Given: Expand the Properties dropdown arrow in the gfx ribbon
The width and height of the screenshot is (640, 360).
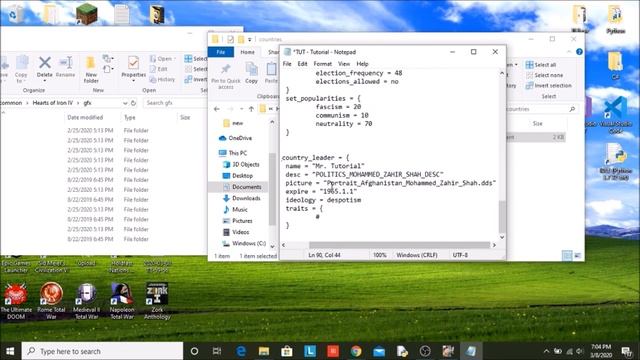Looking at the screenshot, I should [133, 80].
